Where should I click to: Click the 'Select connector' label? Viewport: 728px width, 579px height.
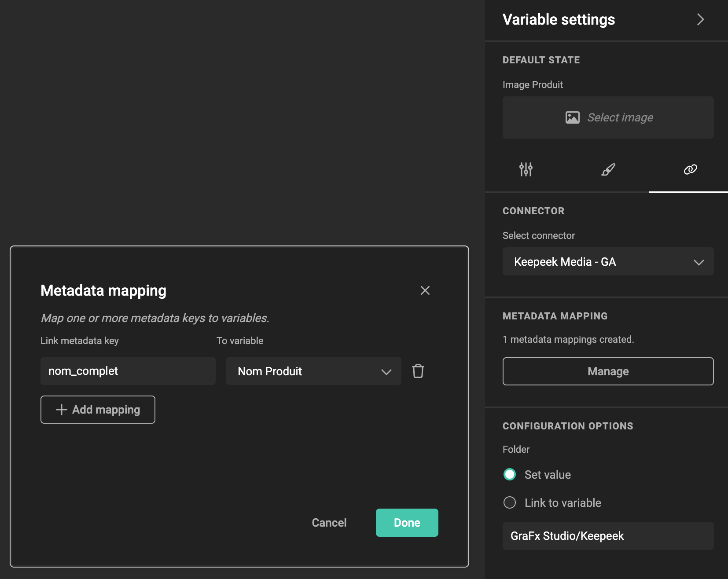(538, 235)
